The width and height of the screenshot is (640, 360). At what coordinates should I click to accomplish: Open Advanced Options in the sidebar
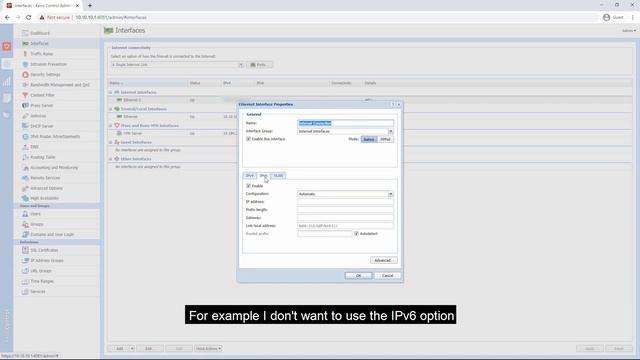click(46, 188)
